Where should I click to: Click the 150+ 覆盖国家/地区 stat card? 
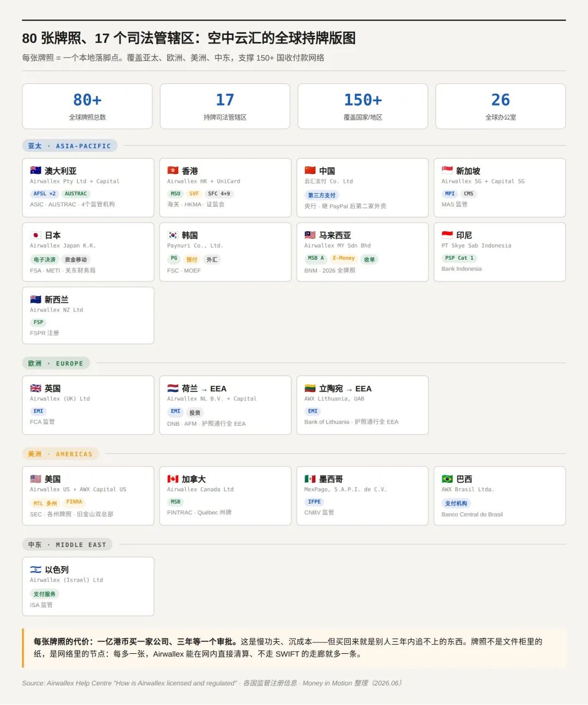pyautogui.click(x=363, y=106)
